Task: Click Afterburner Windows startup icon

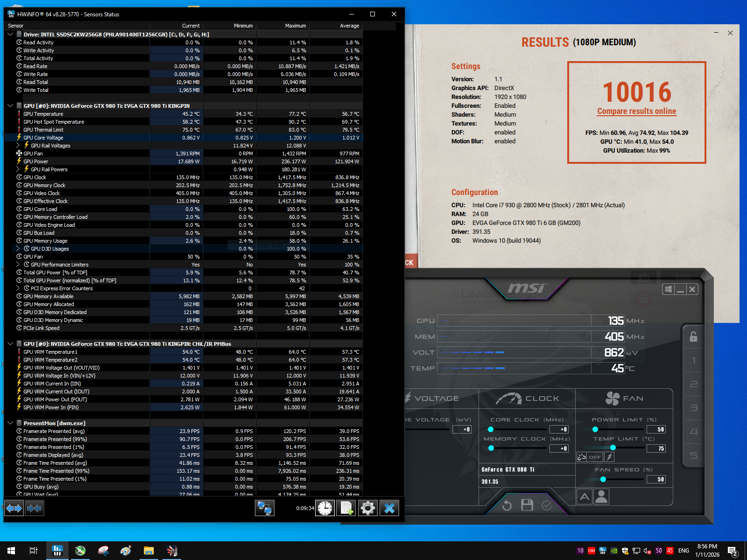Action: click(x=669, y=289)
